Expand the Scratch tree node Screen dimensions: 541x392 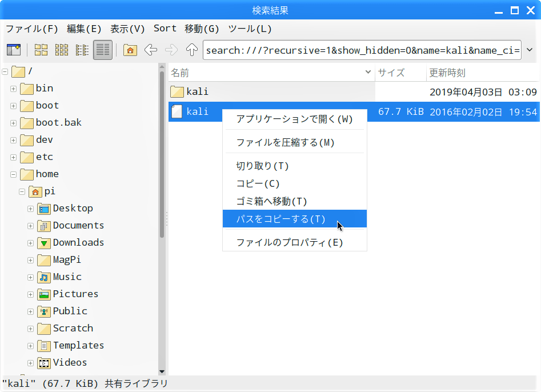[x=30, y=329]
